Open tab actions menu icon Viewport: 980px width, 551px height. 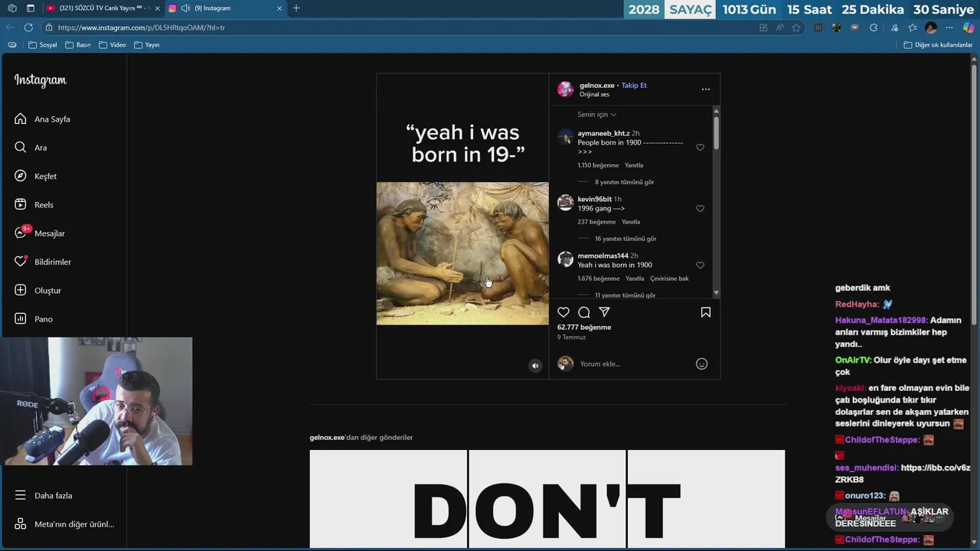tap(30, 8)
